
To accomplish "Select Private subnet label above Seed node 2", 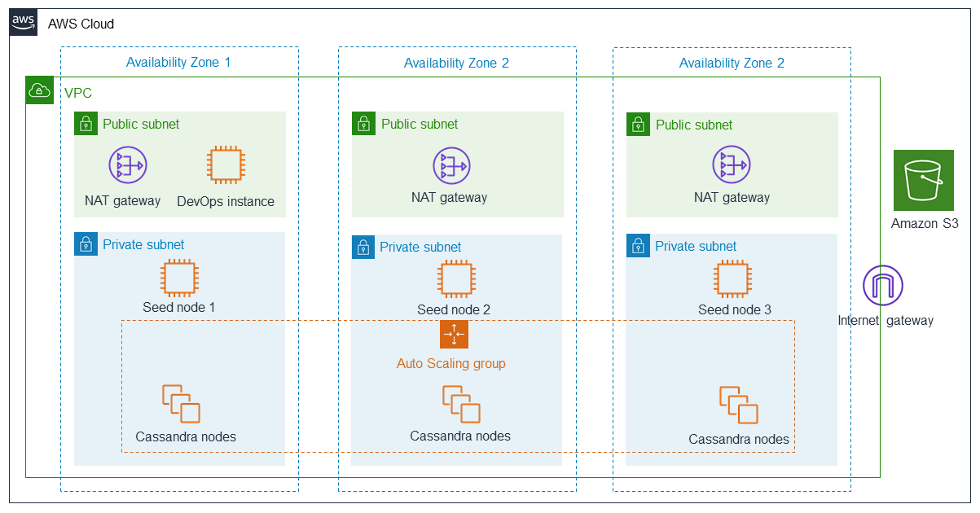I will coord(420,247).
